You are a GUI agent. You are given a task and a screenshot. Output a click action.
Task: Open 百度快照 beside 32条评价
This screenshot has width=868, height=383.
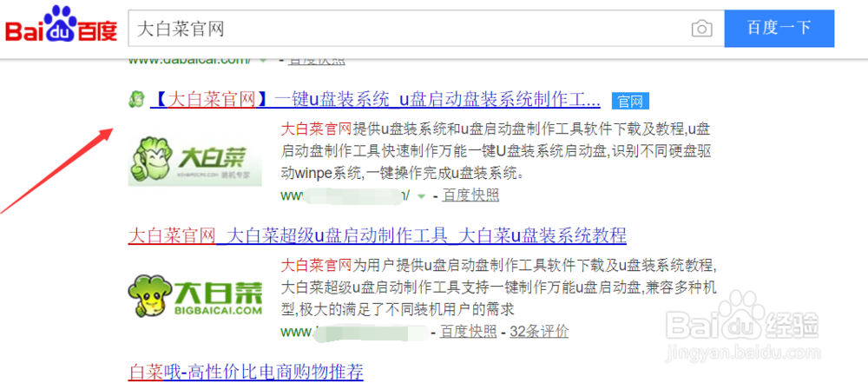point(469,332)
